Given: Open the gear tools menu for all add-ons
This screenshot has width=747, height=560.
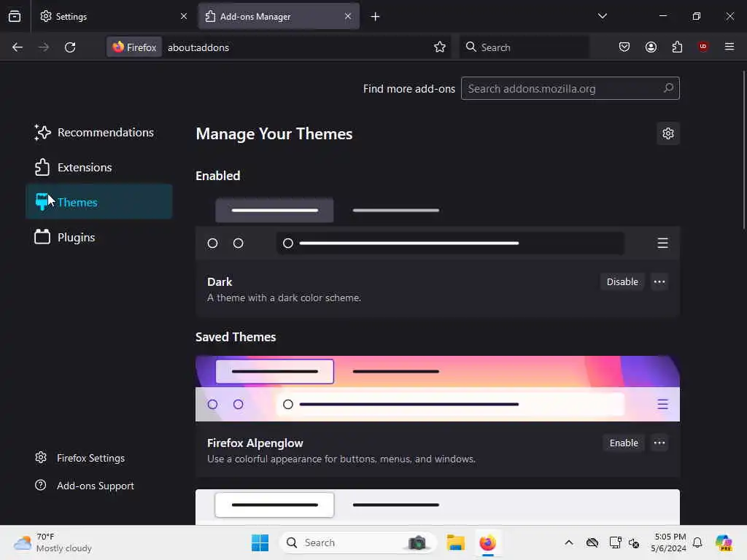Looking at the screenshot, I should 668,134.
